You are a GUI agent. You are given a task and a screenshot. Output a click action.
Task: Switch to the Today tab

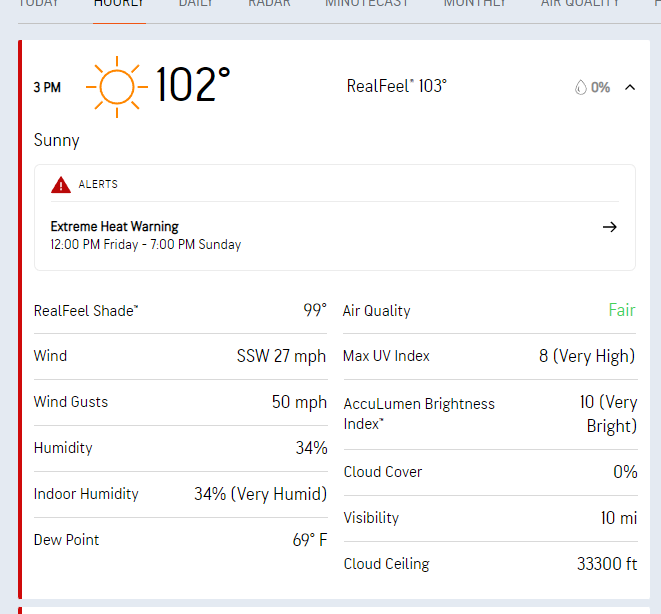[x=38, y=3]
